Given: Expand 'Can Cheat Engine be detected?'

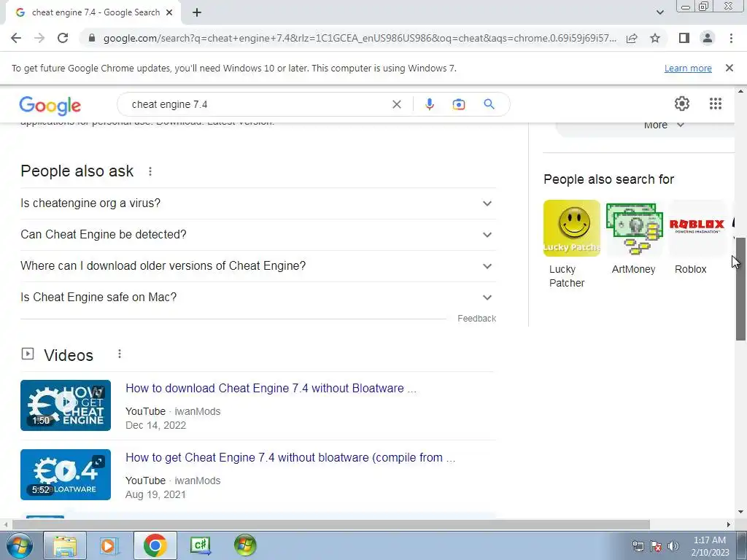Looking at the screenshot, I should (x=258, y=235).
